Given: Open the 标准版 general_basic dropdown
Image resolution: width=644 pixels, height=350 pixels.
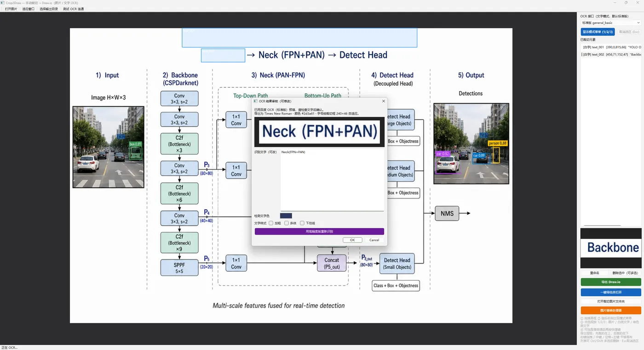Looking at the screenshot, I should 610,23.
